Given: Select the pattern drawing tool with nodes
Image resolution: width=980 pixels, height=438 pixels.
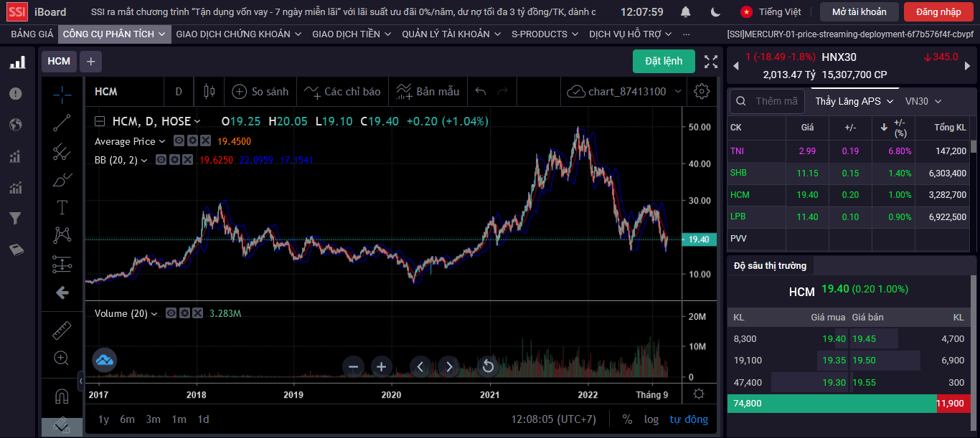Looking at the screenshot, I should 62,235.
